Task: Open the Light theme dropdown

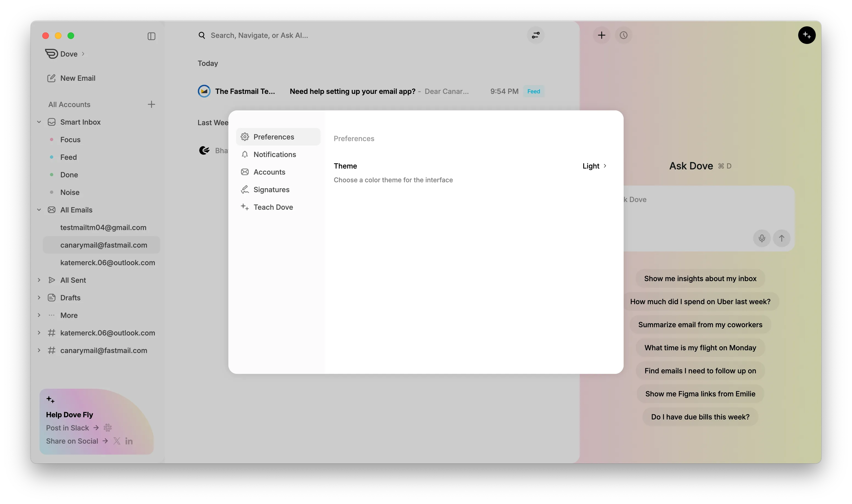Action: 594,166
